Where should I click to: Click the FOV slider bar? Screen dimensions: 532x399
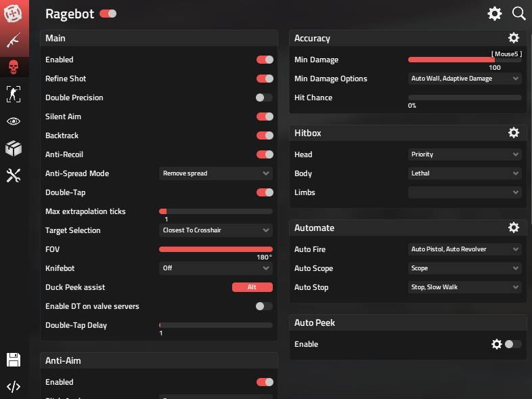(216, 249)
